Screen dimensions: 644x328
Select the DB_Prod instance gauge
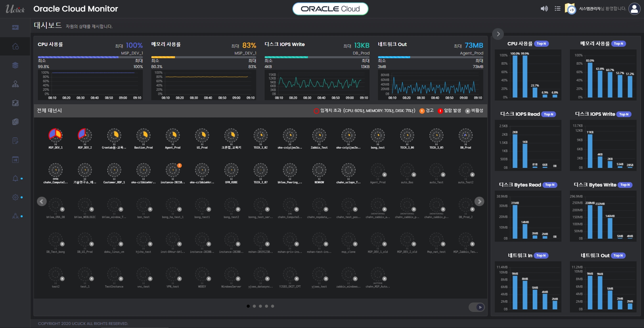[x=466, y=135]
